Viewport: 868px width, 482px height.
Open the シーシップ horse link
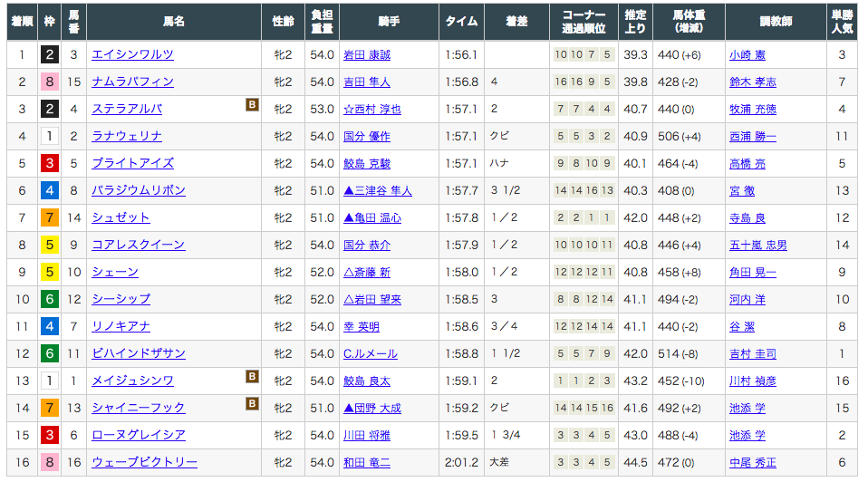[121, 299]
